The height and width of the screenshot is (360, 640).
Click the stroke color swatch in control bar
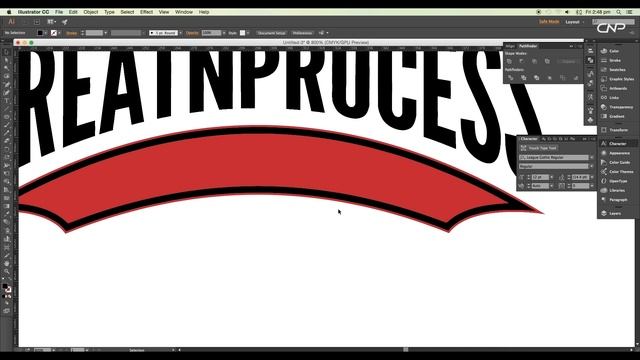pos(54,33)
